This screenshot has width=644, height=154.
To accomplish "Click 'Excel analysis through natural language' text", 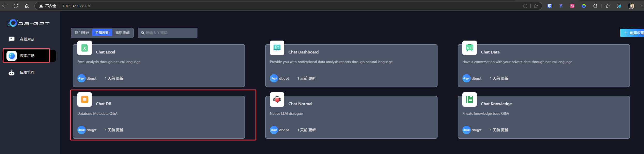I will point(109,62).
